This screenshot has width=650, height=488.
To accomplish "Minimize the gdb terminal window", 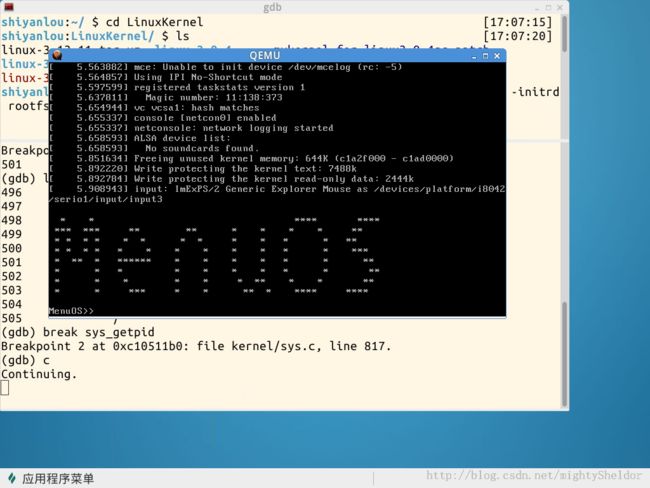I will (537, 8).
